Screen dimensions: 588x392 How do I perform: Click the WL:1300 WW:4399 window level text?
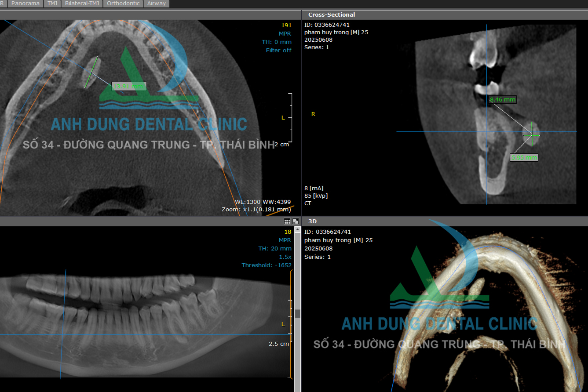tap(263, 202)
